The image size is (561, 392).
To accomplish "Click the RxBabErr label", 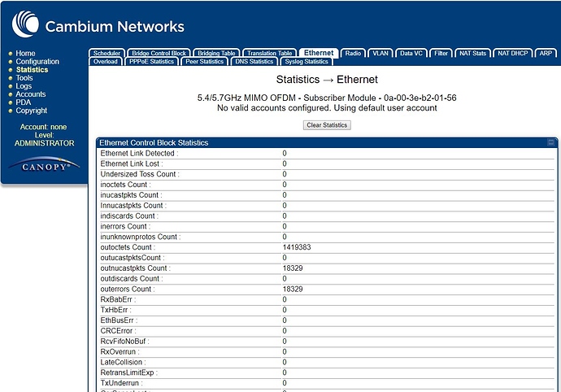I will pyautogui.click(x=118, y=299).
